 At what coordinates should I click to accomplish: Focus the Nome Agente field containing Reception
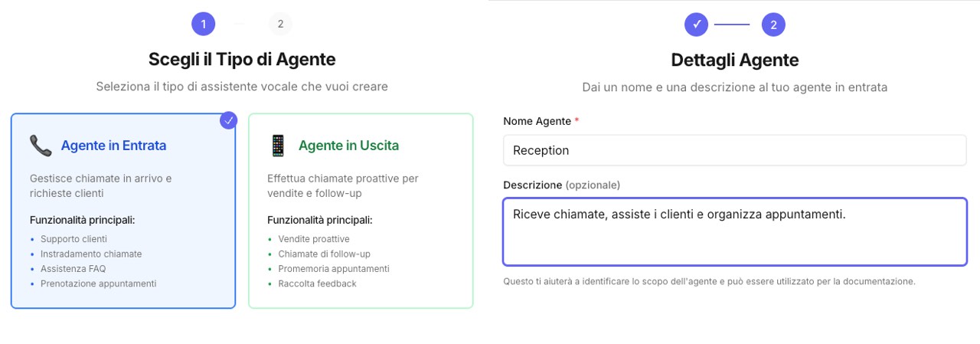pos(734,150)
